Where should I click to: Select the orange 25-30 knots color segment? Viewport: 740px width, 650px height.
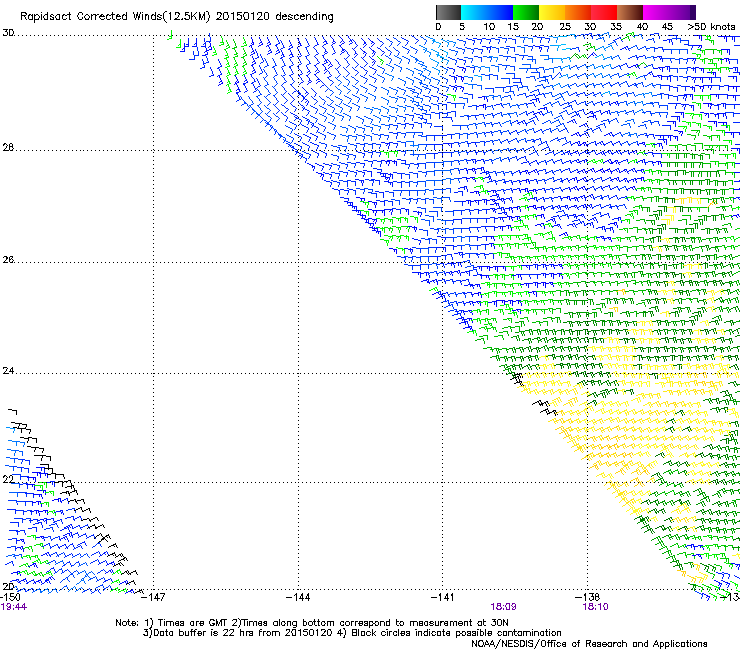tap(578, 12)
